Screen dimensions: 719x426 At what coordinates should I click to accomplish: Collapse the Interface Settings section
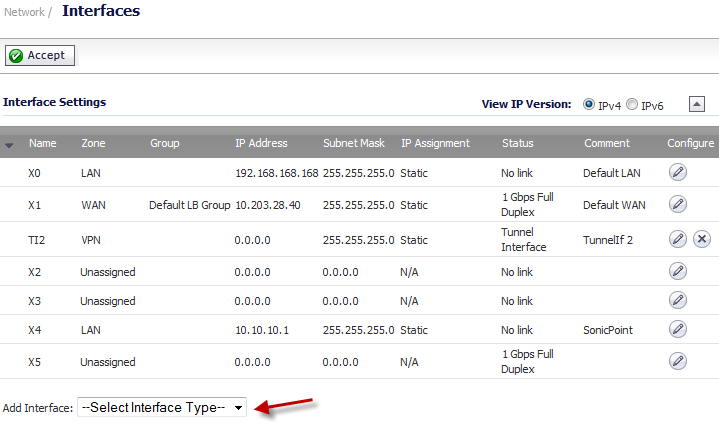click(697, 104)
